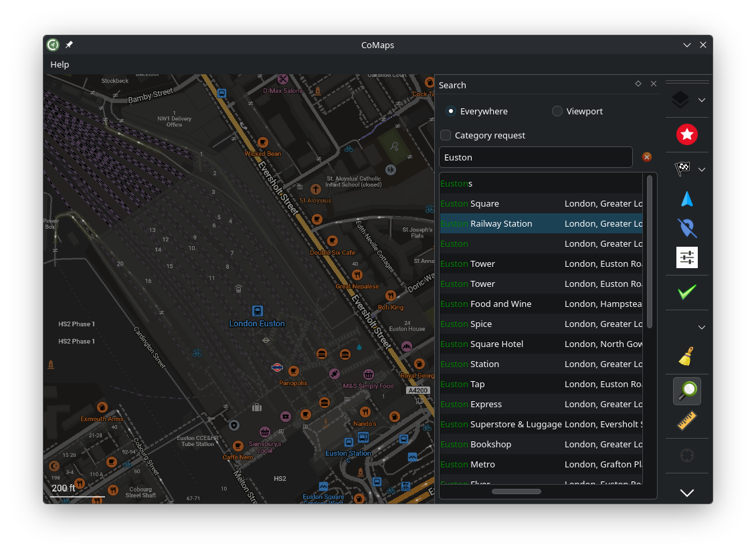Click the search results horizontal scrollbar
Image resolution: width=756 pixels, height=555 pixels.
pyautogui.click(x=516, y=491)
